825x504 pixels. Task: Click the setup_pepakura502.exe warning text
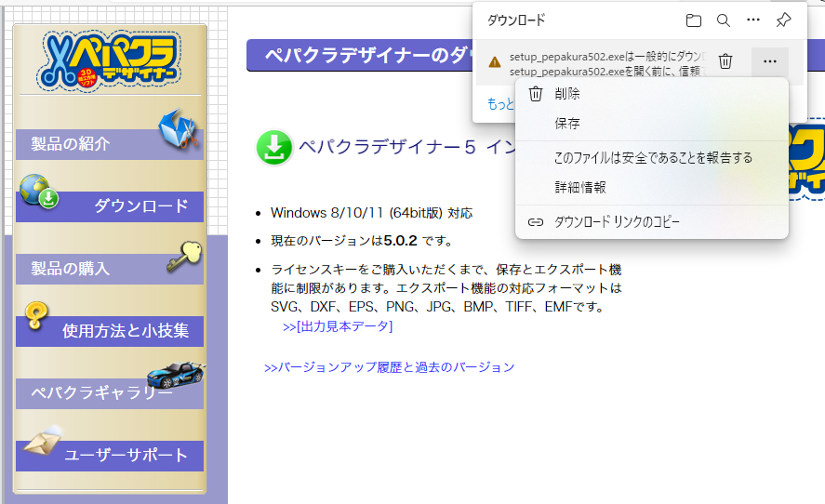pos(607,63)
